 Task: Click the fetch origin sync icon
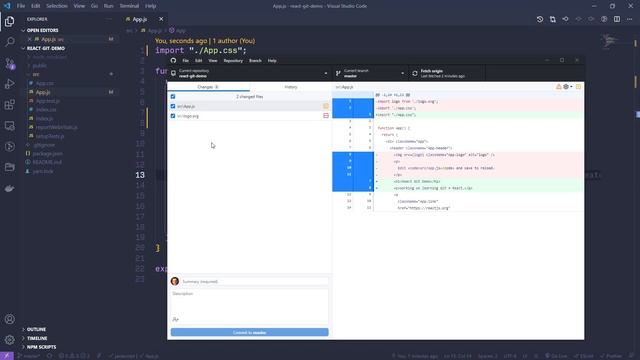tap(415, 73)
